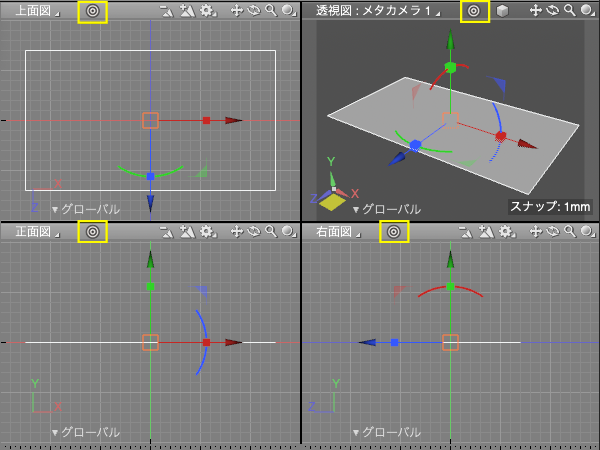Click the gear settings icon in the top view
The height and width of the screenshot is (450, 600).
[x=207, y=11]
